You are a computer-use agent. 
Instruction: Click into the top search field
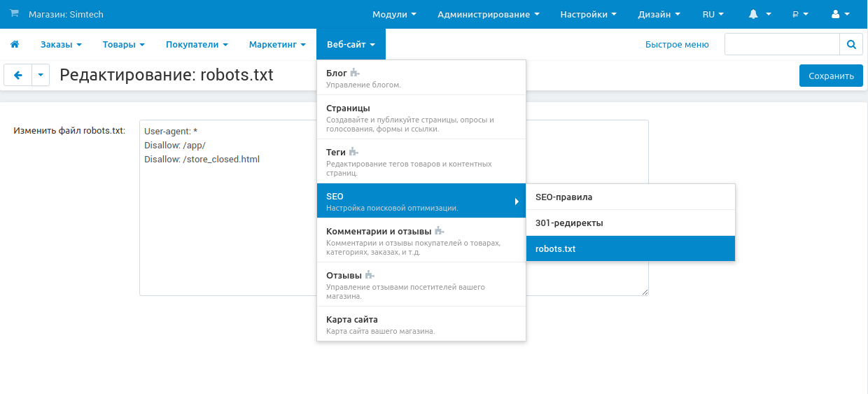[x=781, y=44]
